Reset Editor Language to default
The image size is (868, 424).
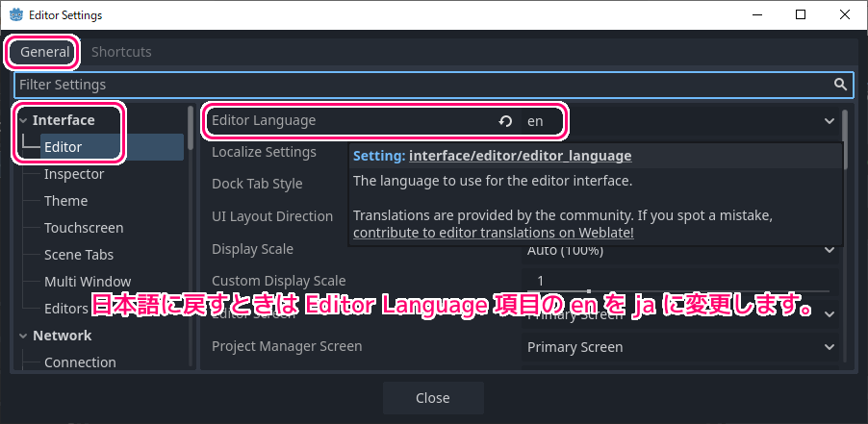(505, 121)
